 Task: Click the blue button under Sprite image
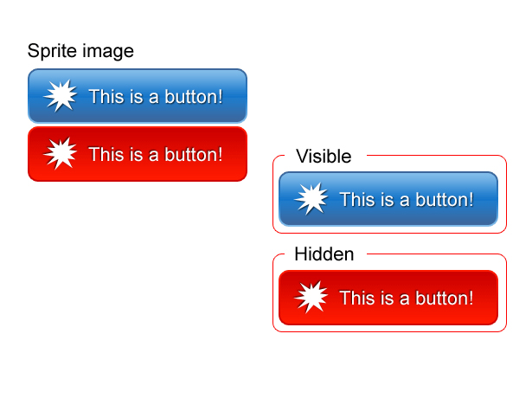[138, 96]
